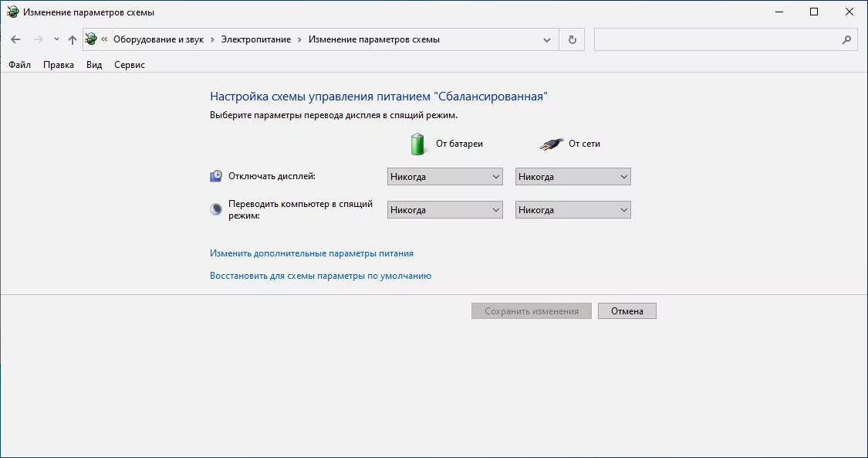Open recent locations chevron
Image resolution: width=868 pixels, height=458 pixels.
point(56,39)
